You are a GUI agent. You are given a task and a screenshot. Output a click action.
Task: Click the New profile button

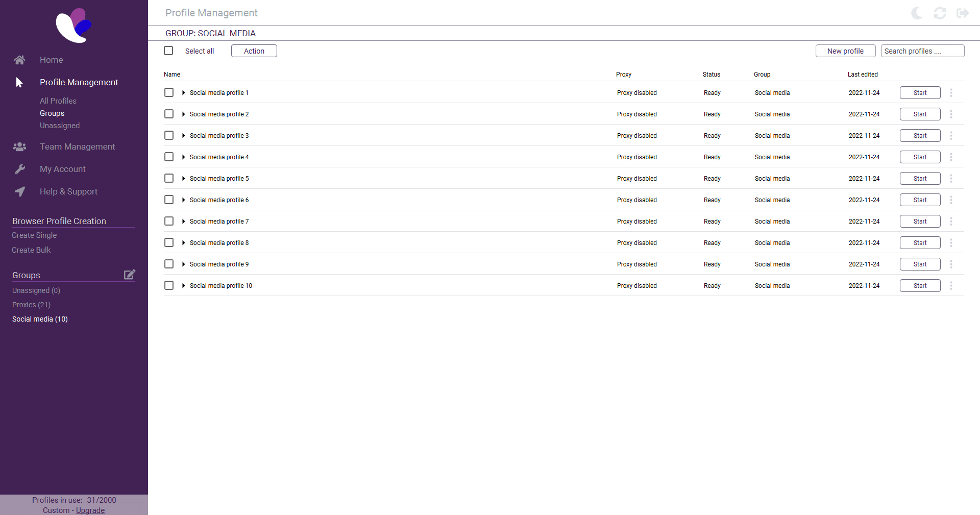(845, 51)
